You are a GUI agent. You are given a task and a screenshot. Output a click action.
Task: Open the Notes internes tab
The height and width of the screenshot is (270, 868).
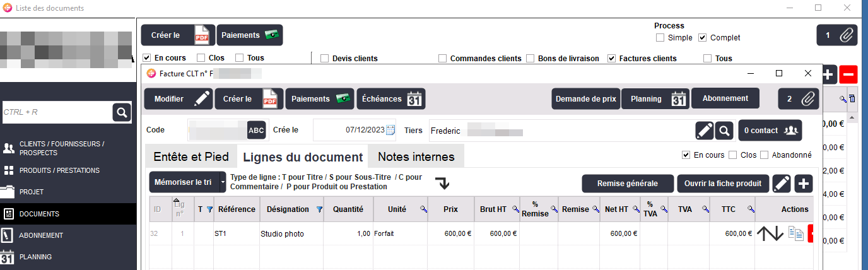[x=416, y=157]
